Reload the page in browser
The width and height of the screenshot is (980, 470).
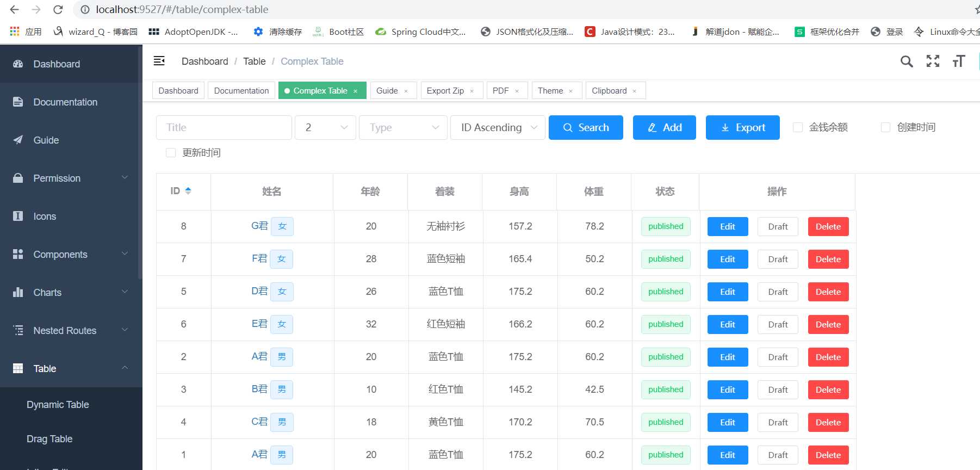coord(58,10)
